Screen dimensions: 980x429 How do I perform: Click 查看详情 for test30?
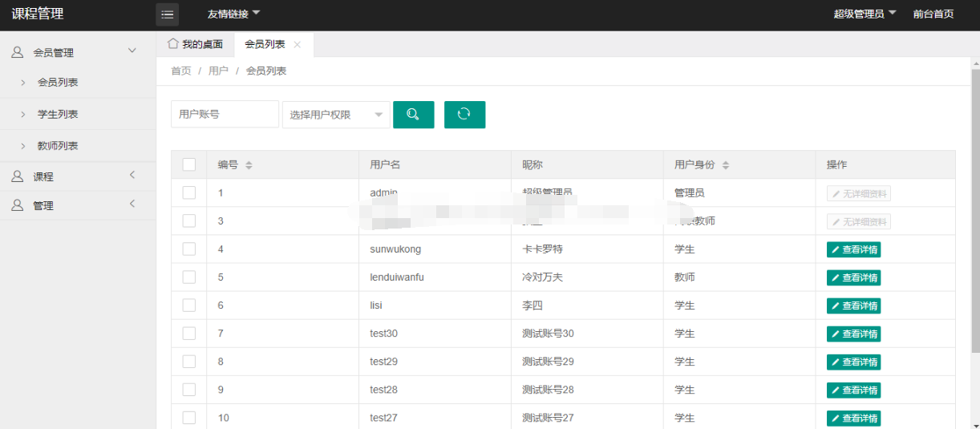pyautogui.click(x=853, y=334)
